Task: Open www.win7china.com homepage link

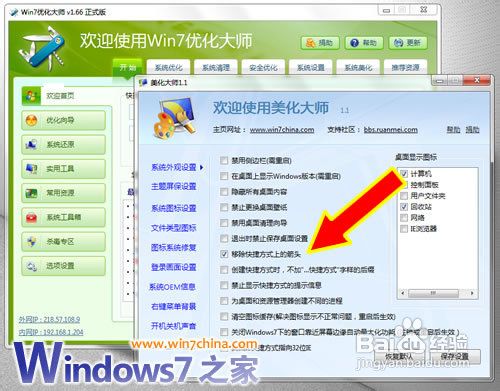Action: click(x=282, y=130)
